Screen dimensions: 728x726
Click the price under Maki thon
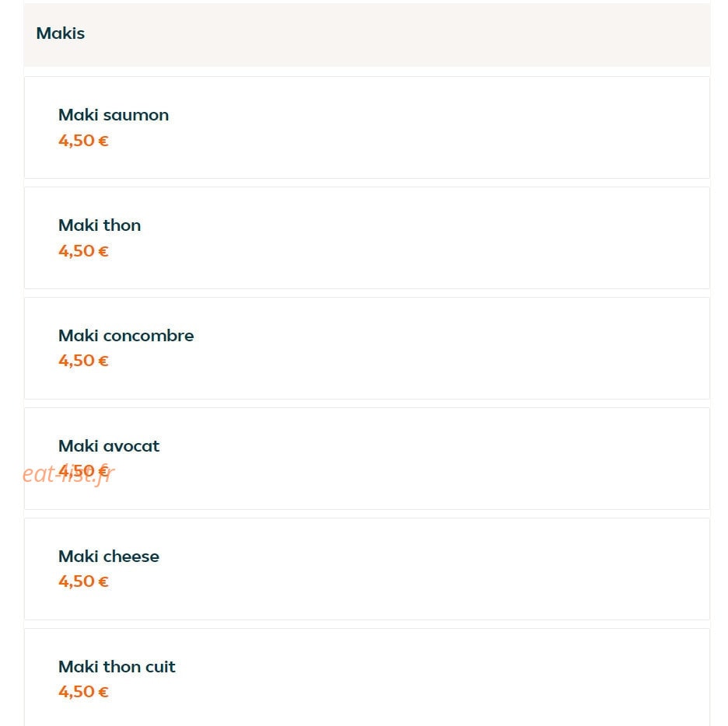pos(83,250)
